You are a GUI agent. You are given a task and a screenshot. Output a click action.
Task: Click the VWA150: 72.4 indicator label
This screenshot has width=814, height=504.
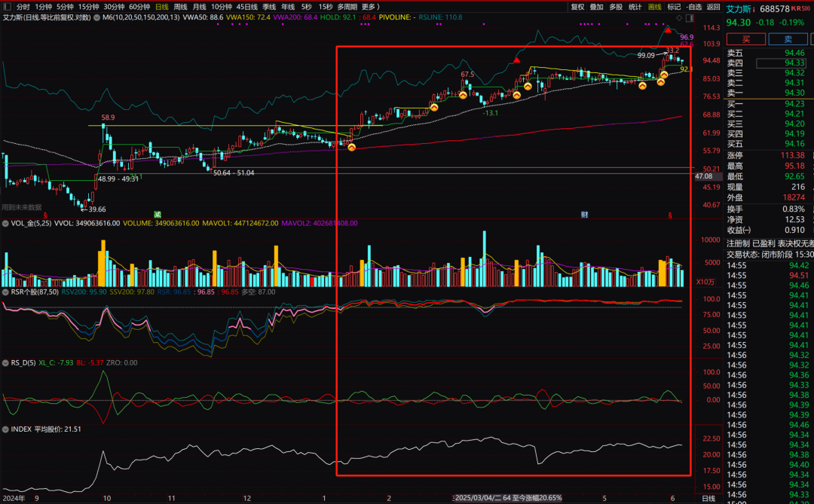click(248, 17)
